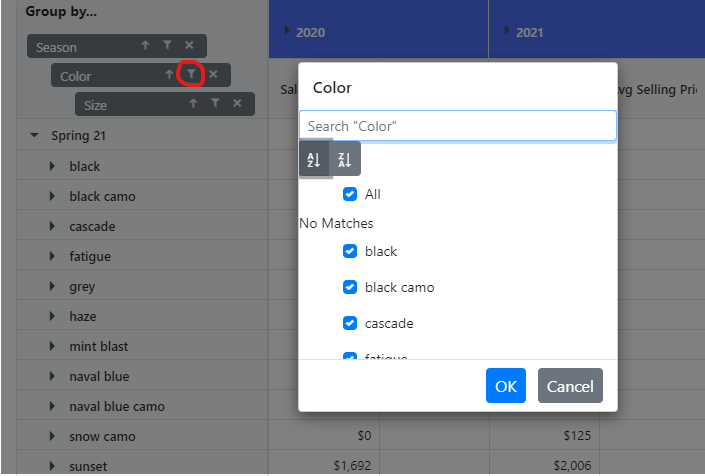The height and width of the screenshot is (476, 705).
Task: Sort Color list descending Z to A
Action: (x=344, y=160)
